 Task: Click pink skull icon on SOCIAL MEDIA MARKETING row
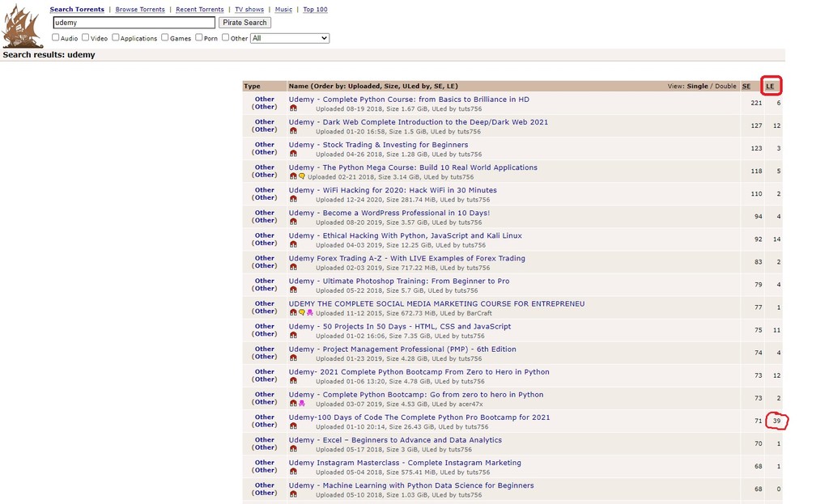(x=310, y=313)
